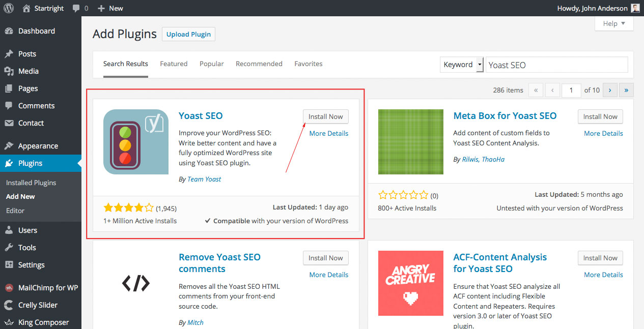Open the Add New submenu item

pos(20,196)
